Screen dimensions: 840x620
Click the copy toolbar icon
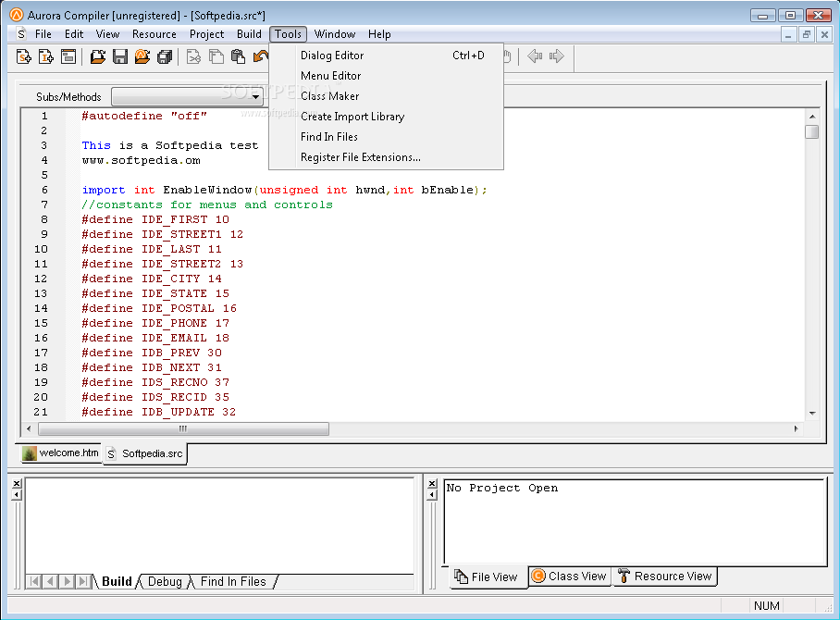(x=216, y=56)
